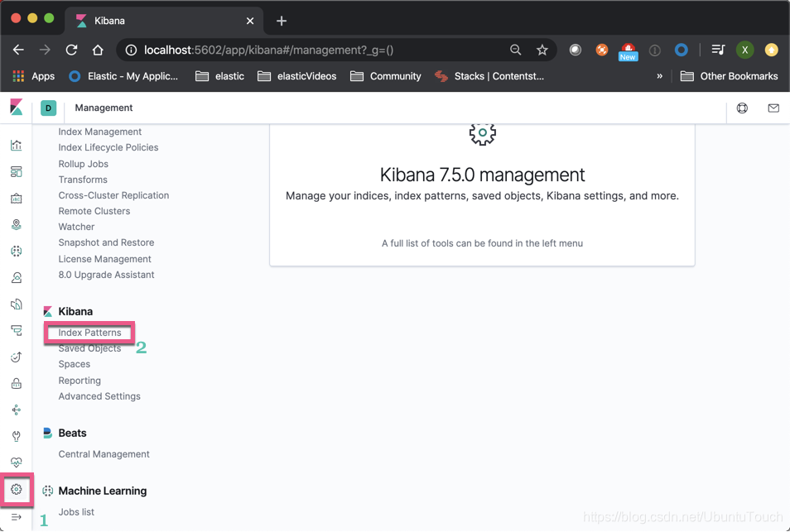The height and width of the screenshot is (532, 790).
Task: Open the Stacks Contentst bookmark
Action: point(497,75)
